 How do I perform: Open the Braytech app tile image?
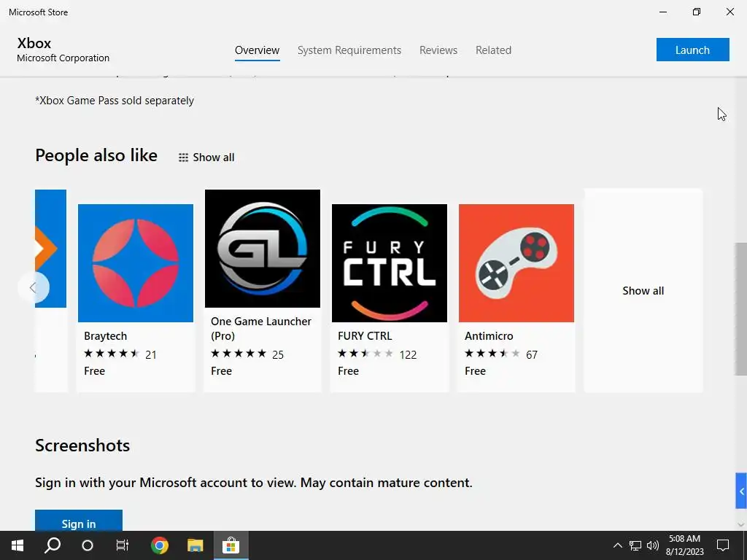pyautogui.click(x=135, y=262)
